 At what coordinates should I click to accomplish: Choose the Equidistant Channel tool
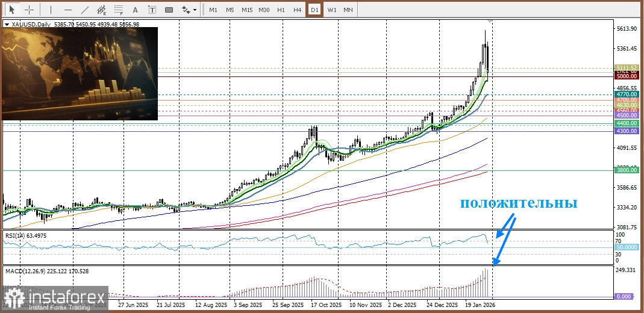click(x=102, y=10)
